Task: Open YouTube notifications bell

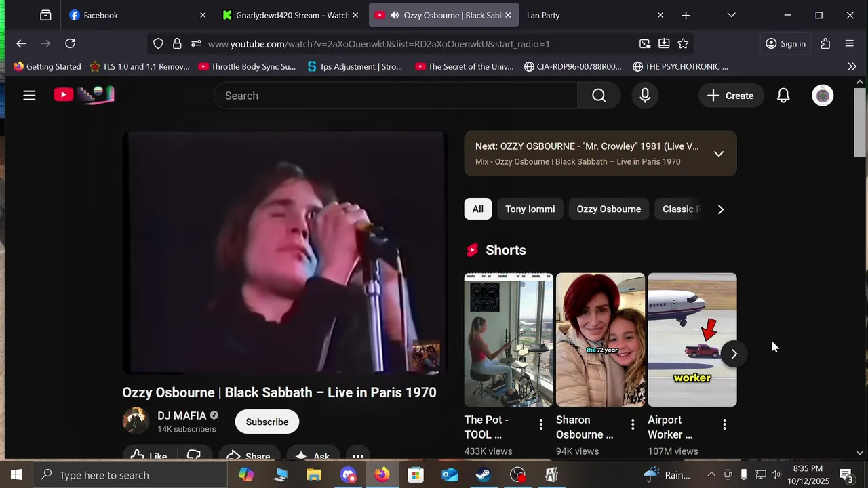Action: pyautogui.click(x=783, y=96)
